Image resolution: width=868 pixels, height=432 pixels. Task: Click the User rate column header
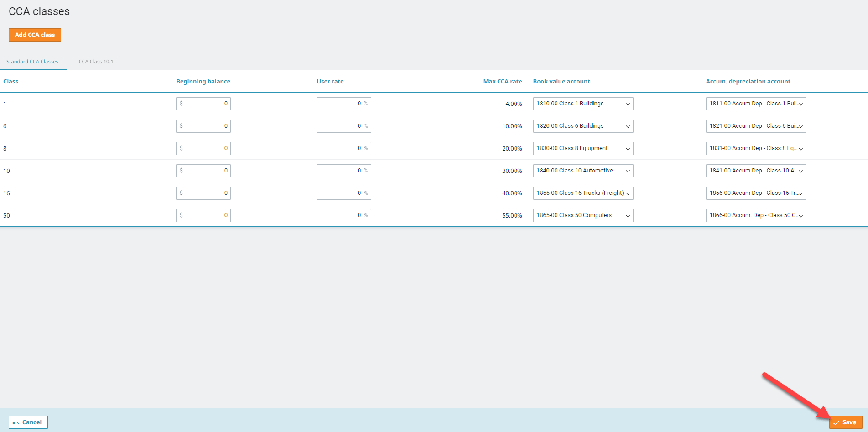tap(330, 82)
